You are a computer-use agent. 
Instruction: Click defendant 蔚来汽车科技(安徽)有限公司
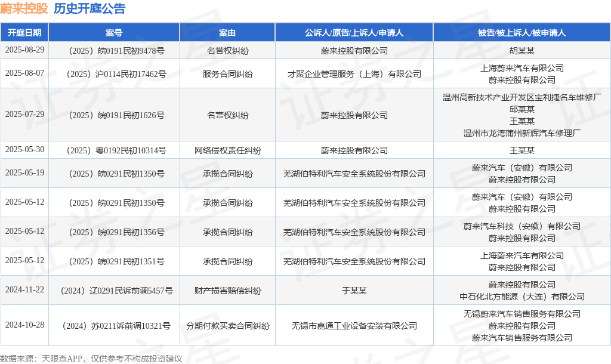coord(521,226)
